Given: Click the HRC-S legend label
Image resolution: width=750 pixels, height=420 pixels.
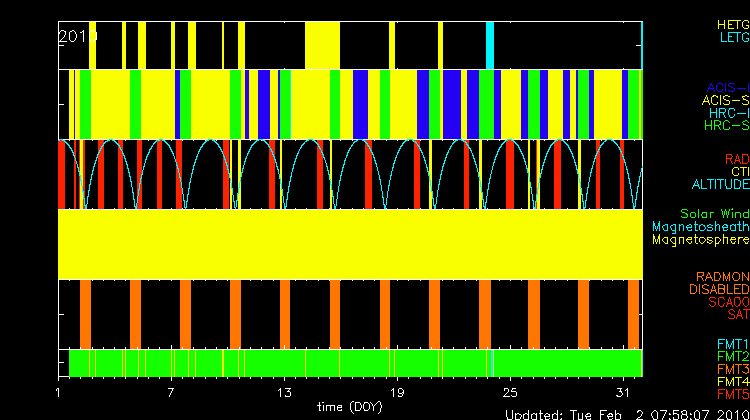Looking at the screenshot, I should (x=726, y=126).
